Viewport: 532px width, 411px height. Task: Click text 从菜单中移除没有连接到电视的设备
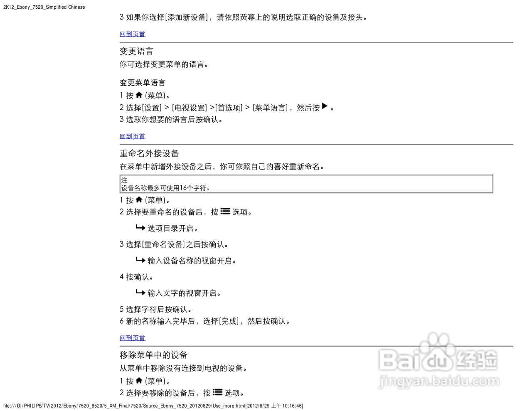click(184, 368)
